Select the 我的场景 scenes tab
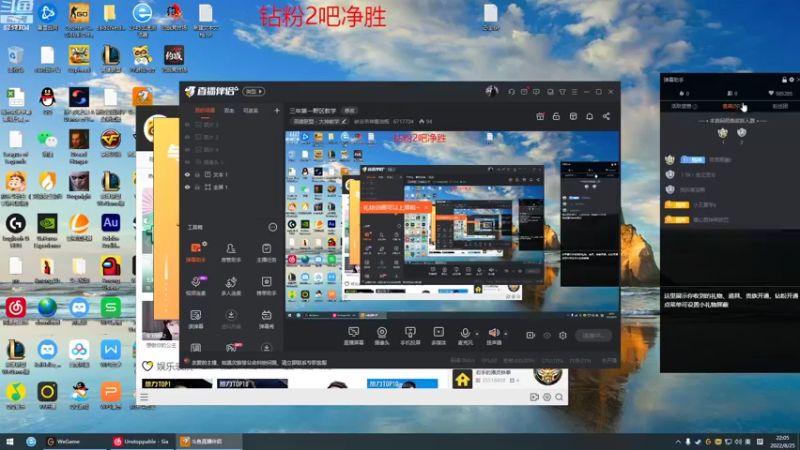Screen dimensions: 800x450 (205, 110)
